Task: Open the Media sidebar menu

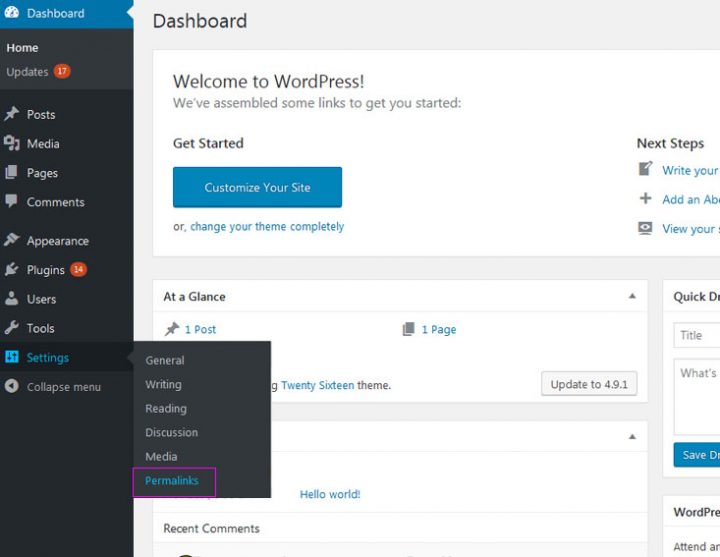Action: pyautogui.click(x=43, y=144)
